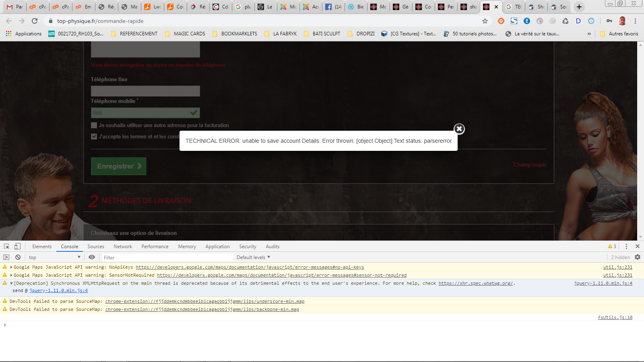Screen dimensions: 644x362
Task: Show the console sidebar icon
Action: click(x=6, y=257)
